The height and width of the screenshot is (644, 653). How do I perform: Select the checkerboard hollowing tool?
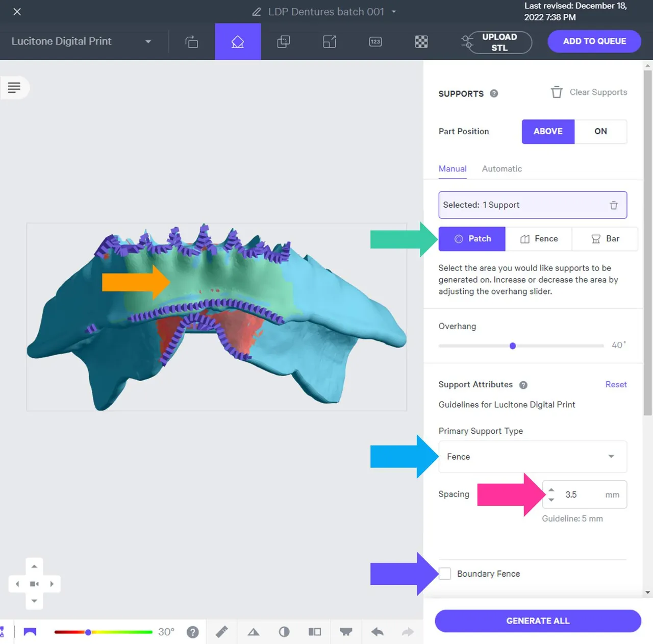click(421, 42)
